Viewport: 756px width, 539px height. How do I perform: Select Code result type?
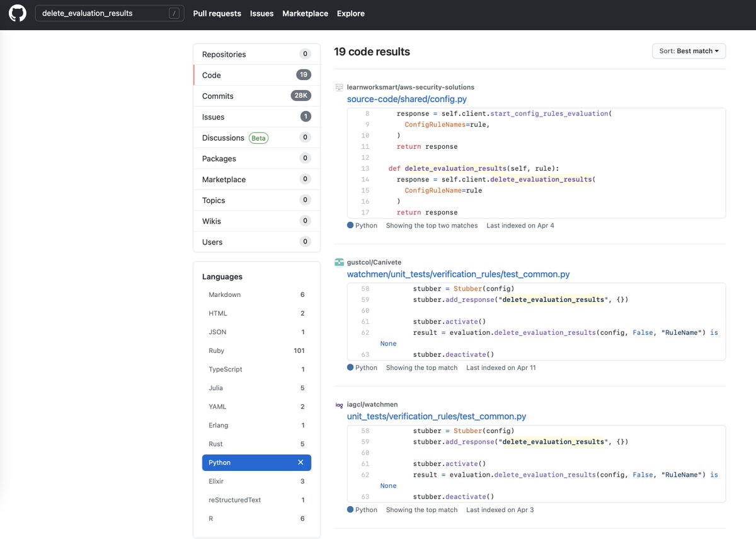(x=256, y=75)
